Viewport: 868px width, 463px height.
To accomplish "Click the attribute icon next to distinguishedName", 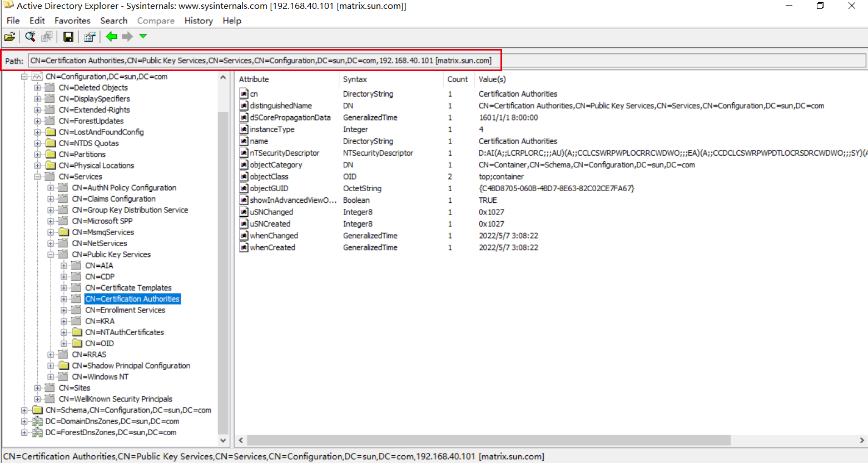I will pos(244,106).
